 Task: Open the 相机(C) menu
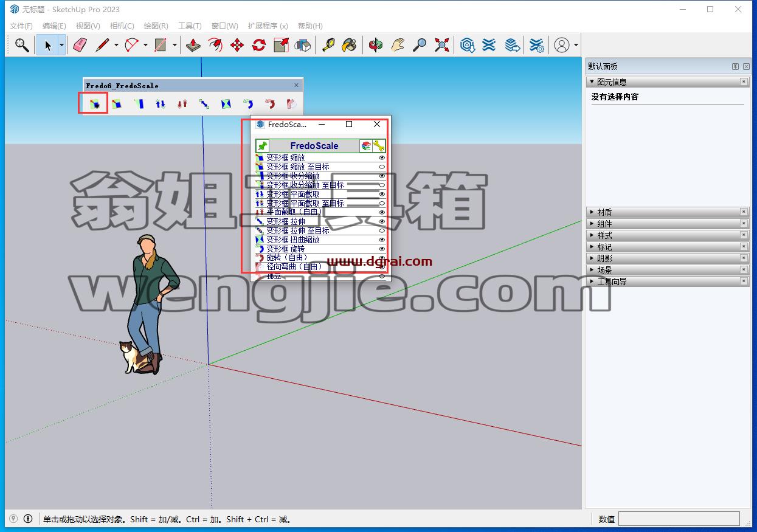click(x=122, y=26)
